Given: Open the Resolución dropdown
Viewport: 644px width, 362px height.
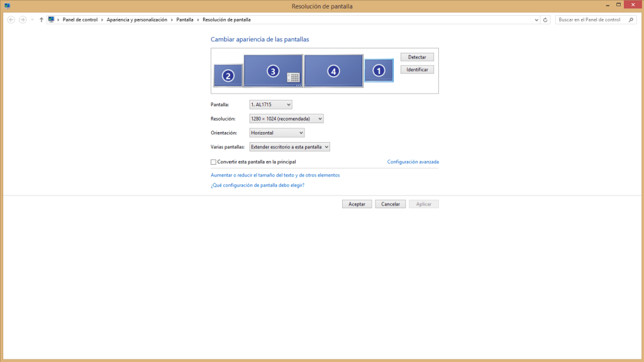Looking at the screenshot, I should click(286, 119).
